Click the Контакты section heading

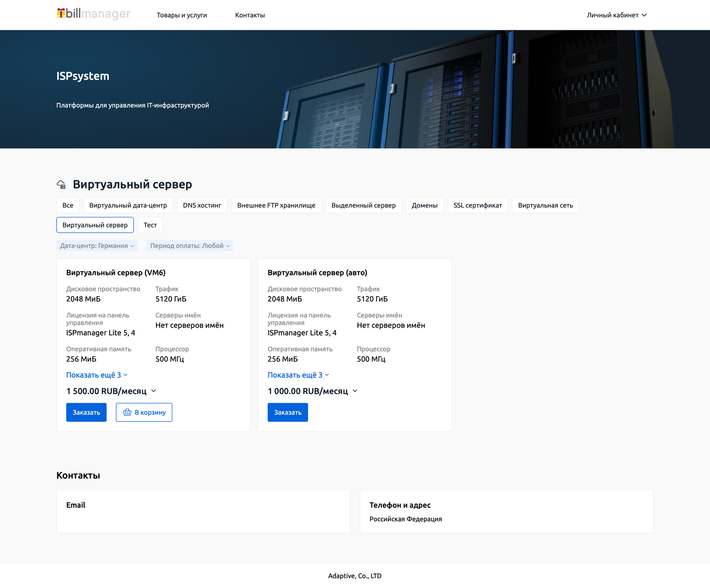click(78, 475)
